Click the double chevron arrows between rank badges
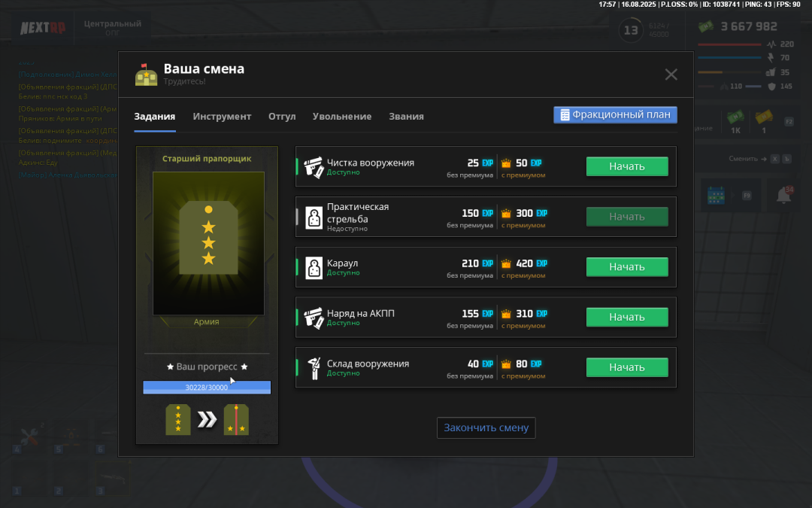This screenshot has width=812, height=508. tap(208, 419)
